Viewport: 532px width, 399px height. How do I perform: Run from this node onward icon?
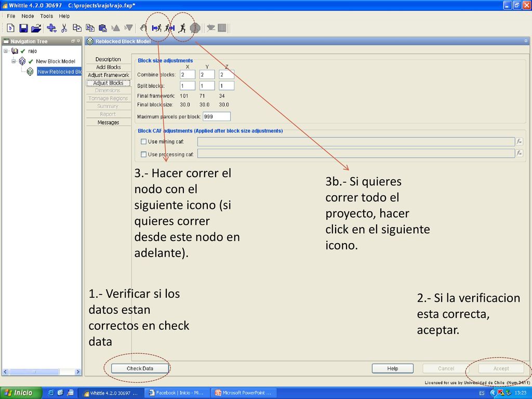(x=157, y=28)
